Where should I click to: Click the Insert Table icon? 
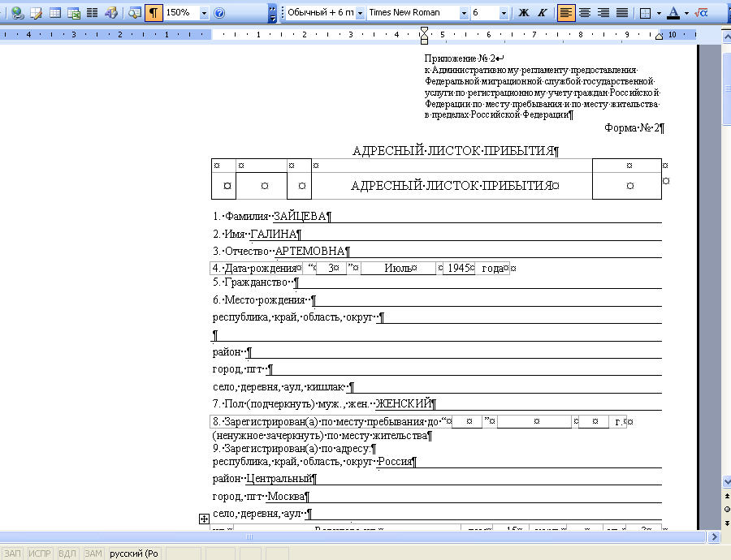[x=55, y=12]
